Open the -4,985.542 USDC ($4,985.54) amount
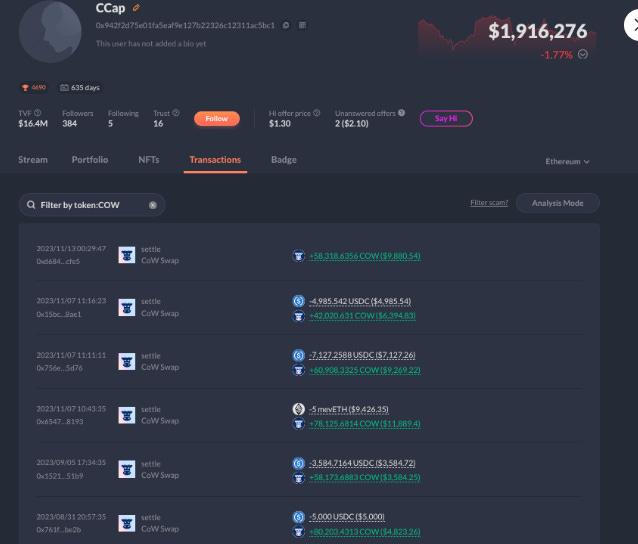This screenshot has height=544, width=638. (360, 301)
